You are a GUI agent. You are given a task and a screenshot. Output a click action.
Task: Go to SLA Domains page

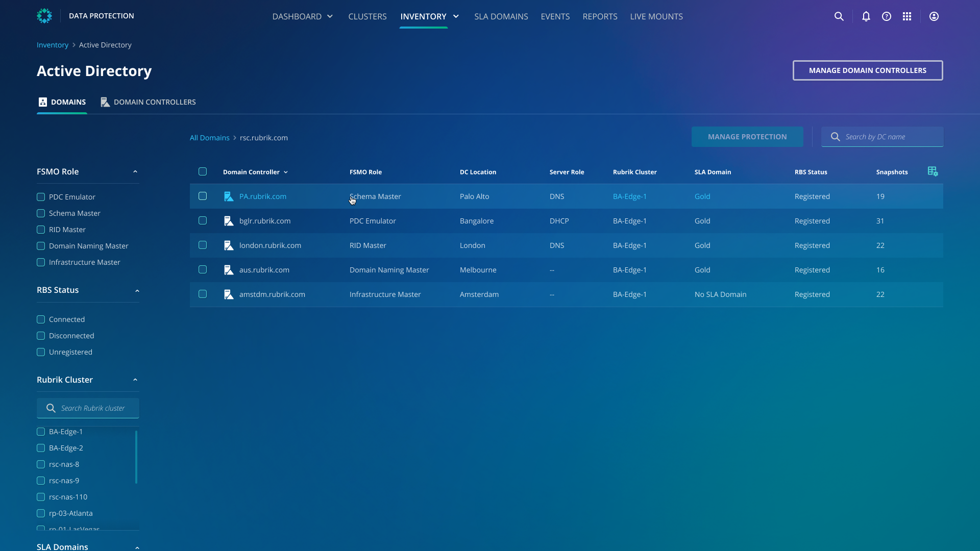tap(501, 16)
